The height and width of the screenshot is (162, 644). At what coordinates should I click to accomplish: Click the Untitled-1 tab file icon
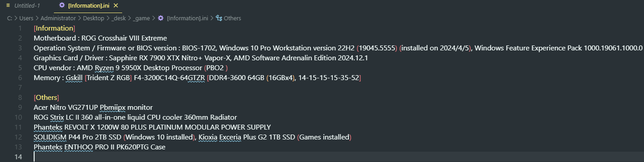coord(8,5)
